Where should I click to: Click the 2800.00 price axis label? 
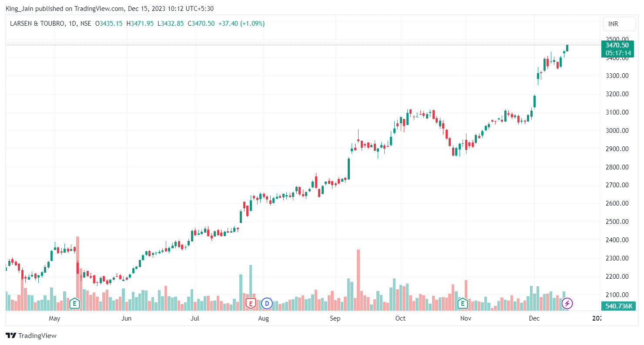tap(617, 167)
